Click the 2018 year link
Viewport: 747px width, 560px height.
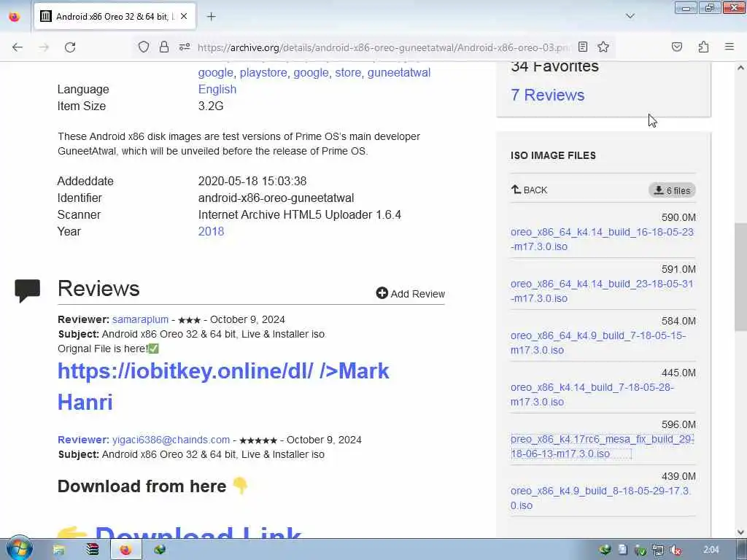(211, 231)
